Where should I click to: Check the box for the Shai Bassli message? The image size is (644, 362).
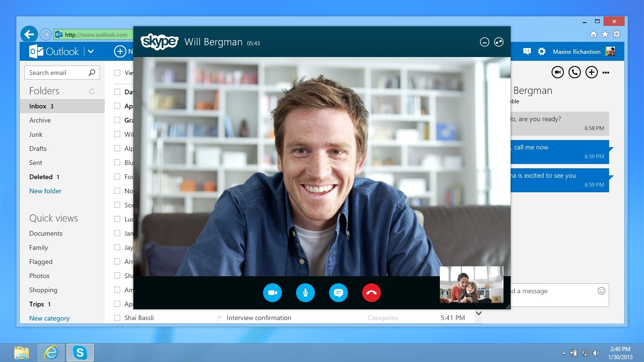tap(117, 318)
